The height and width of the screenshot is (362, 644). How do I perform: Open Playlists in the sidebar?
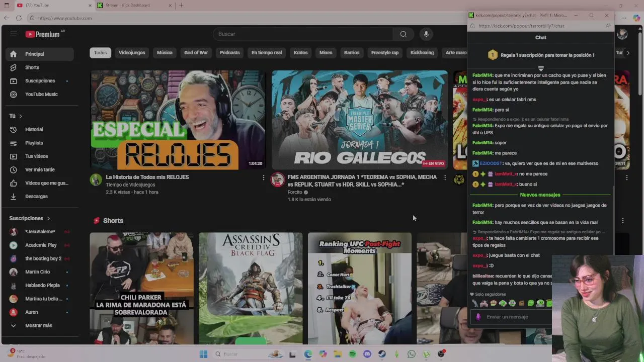(40, 143)
